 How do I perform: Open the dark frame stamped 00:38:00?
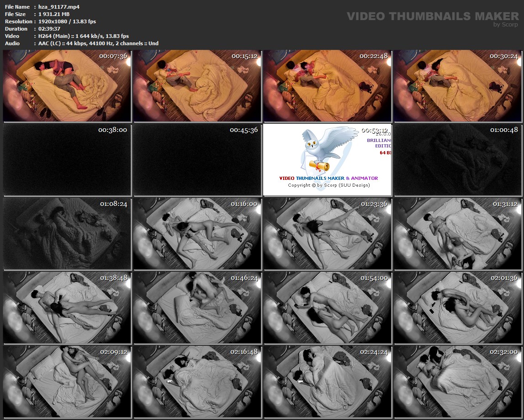67,160
